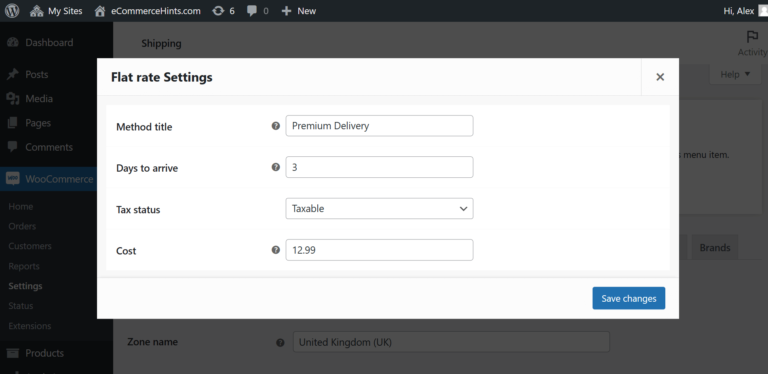Click the Pages icon in sidebar
Viewport: 768px width, 374px height.
pos(13,123)
